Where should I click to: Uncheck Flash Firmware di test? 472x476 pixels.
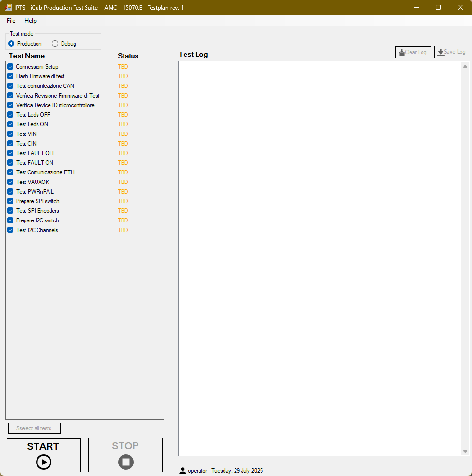[x=11, y=76]
